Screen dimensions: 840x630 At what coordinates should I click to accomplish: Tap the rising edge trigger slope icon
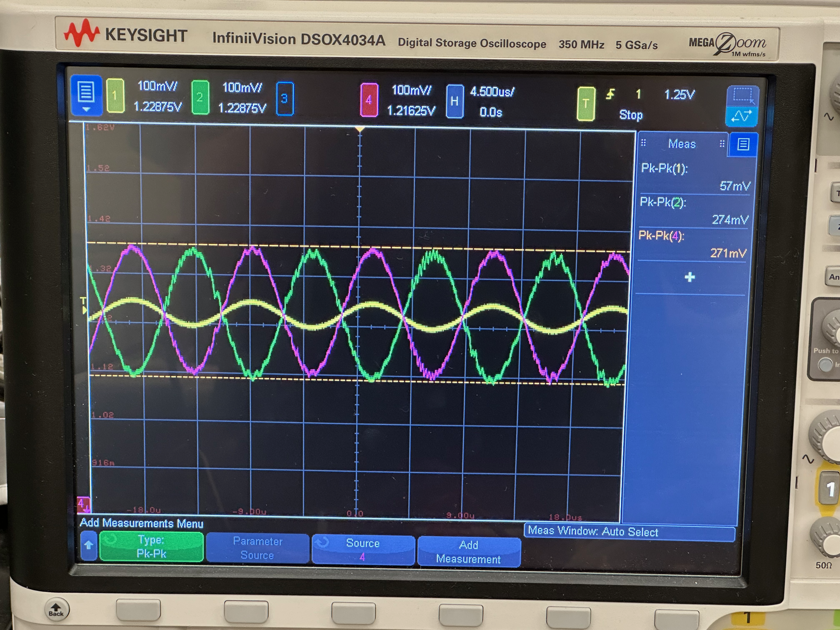pos(610,94)
